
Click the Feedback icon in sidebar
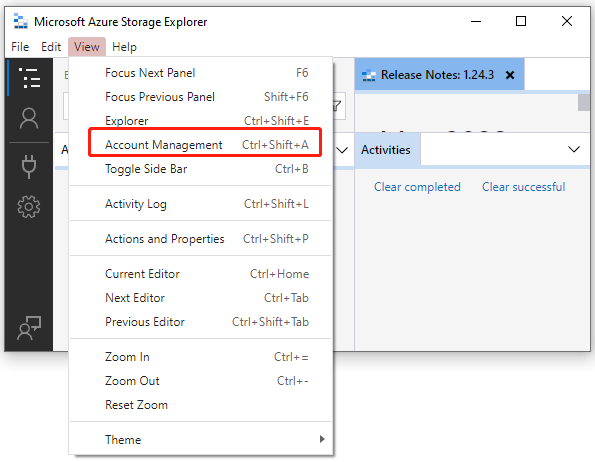click(x=29, y=328)
